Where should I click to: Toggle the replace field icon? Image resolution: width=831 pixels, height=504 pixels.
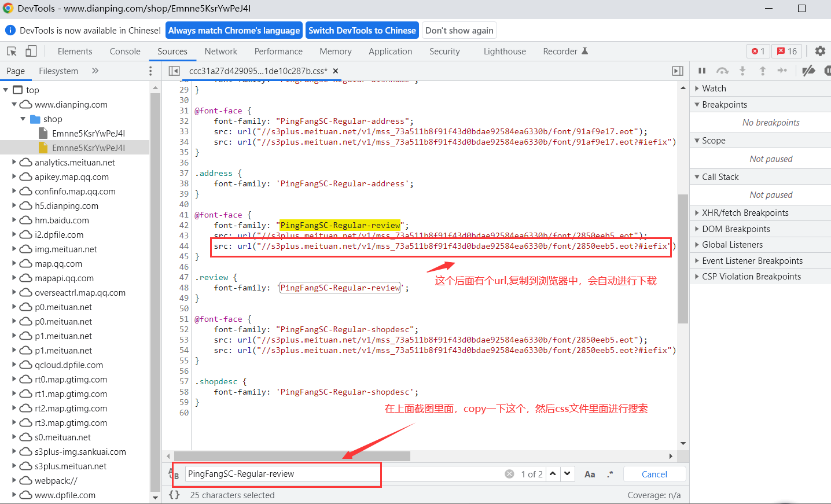point(174,474)
